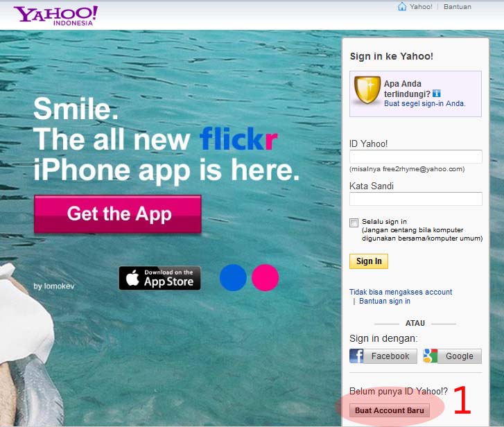
Task: Click the Google logo icon
Action: [x=431, y=356]
